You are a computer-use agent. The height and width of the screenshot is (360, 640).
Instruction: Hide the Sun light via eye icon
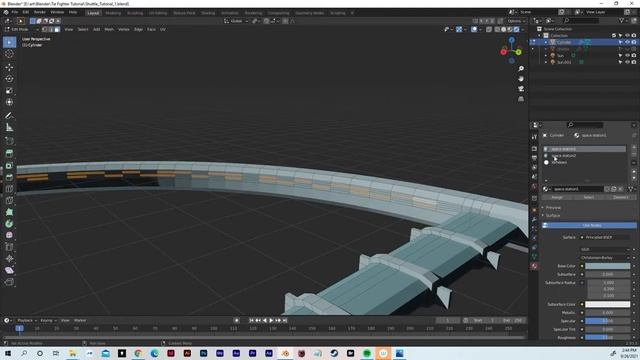627,56
